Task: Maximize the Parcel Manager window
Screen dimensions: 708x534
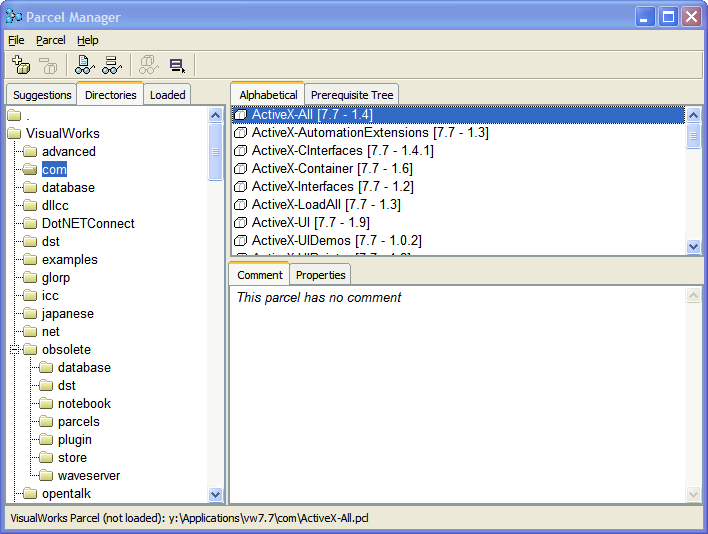Action: tap(668, 17)
